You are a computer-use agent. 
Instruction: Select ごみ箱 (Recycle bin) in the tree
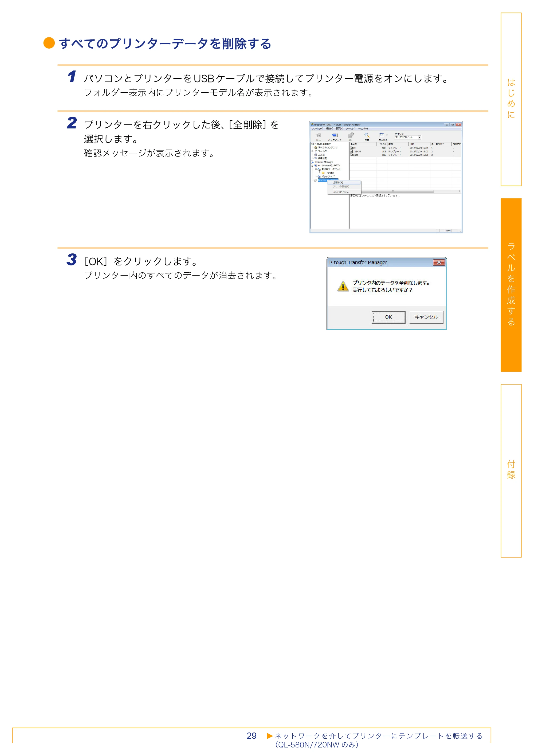coord(321,155)
